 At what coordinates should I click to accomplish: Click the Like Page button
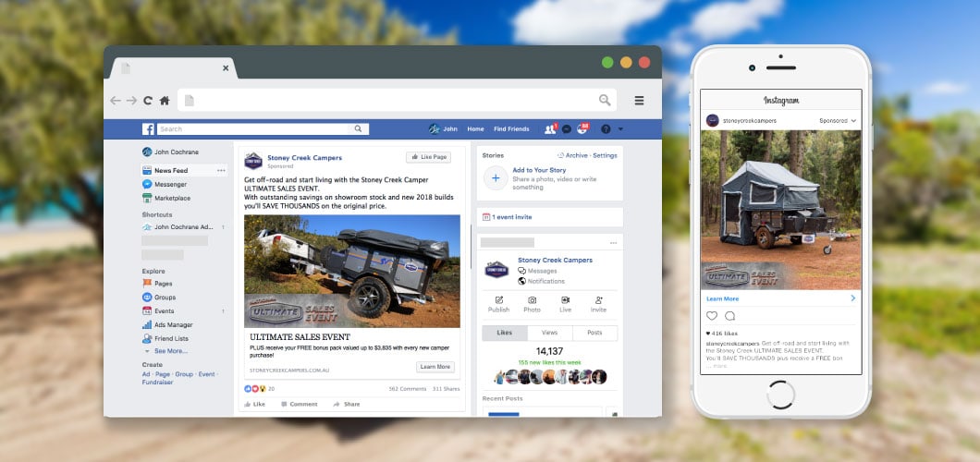tap(428, 157)
